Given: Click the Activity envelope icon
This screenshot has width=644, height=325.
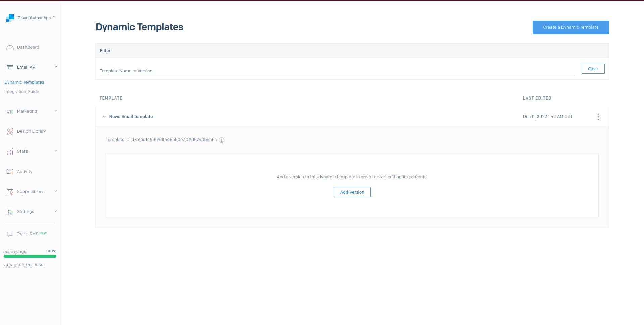Looking at the screenshot, I should point(10,172).
